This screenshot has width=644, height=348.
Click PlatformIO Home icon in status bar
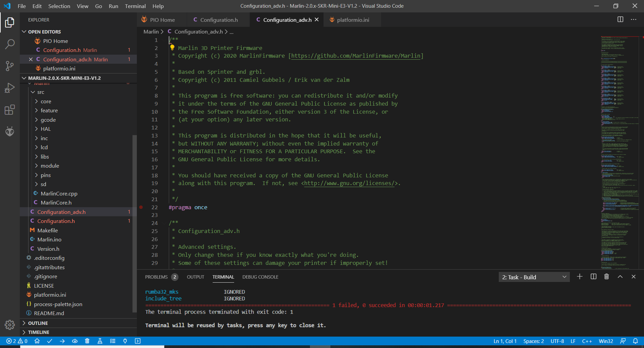(37, 341)
